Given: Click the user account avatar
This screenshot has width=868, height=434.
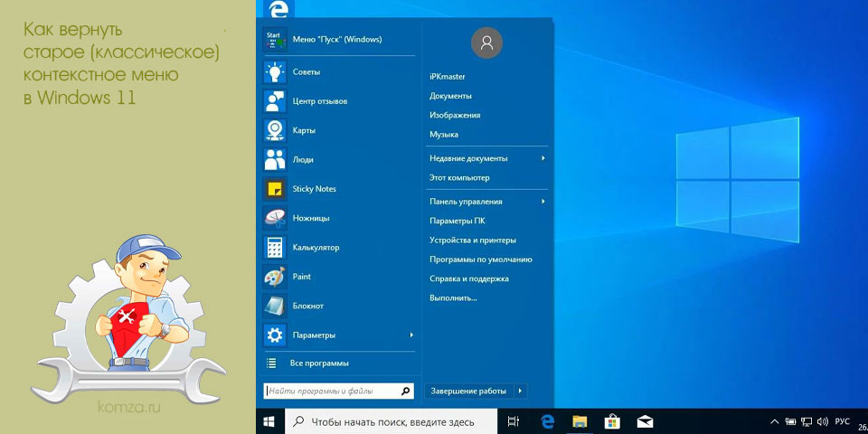Looking at the screenshot, I should click(x=486, y=42).
